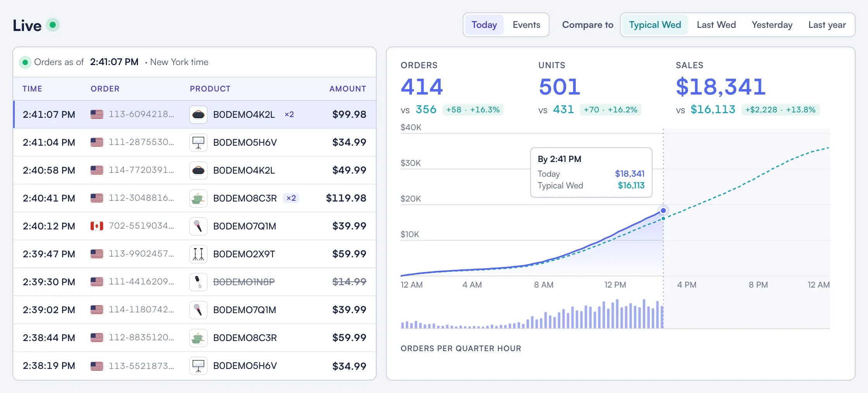Click the +58 · +16.3% orders change badge
The width and height of the screenshot is (868, 393).
473,110
